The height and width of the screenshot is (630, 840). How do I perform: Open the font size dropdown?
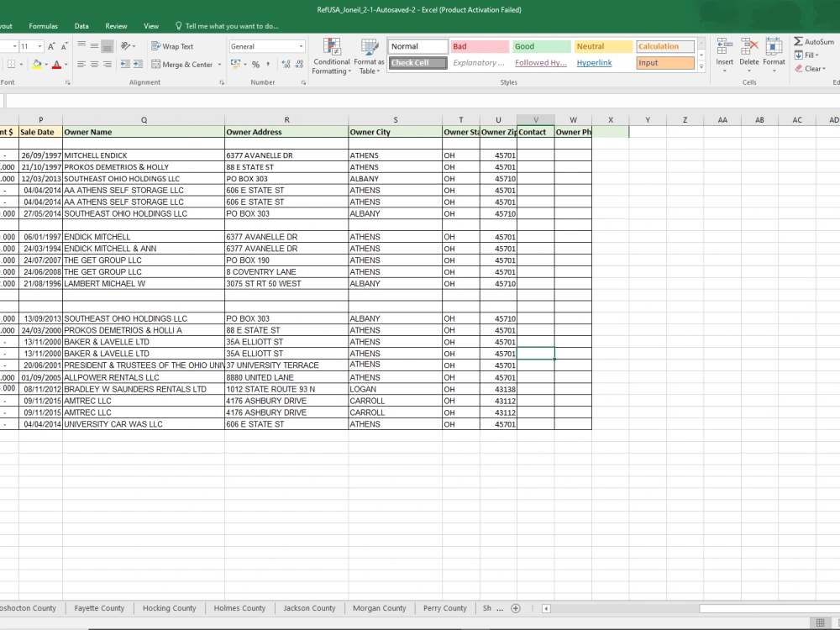click(39, 46)
